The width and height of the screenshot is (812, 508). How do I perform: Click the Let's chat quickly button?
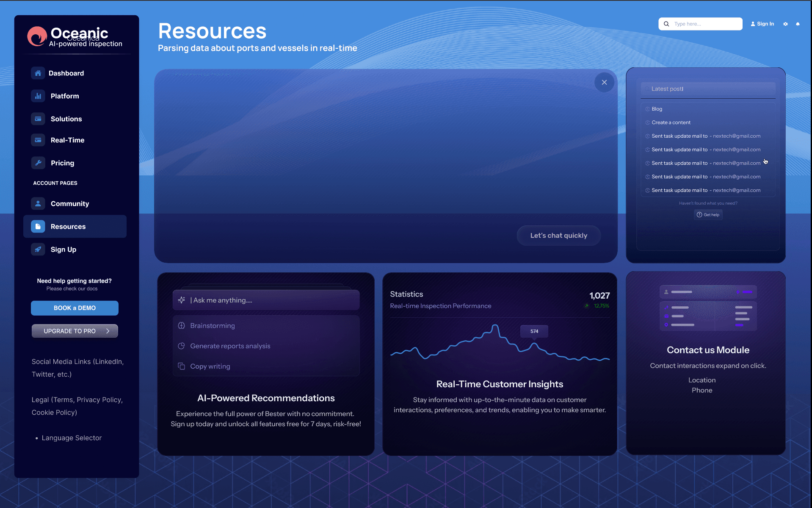pos(558,236)
